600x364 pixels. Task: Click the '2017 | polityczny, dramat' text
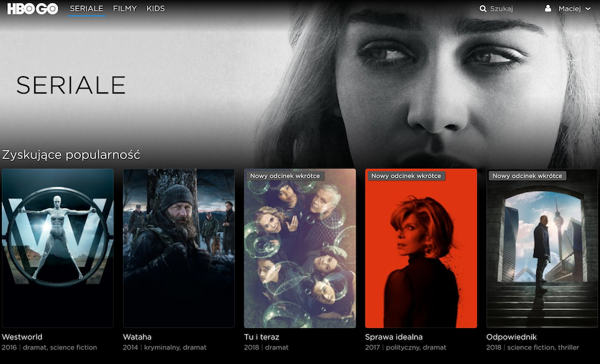click(406, 348)
